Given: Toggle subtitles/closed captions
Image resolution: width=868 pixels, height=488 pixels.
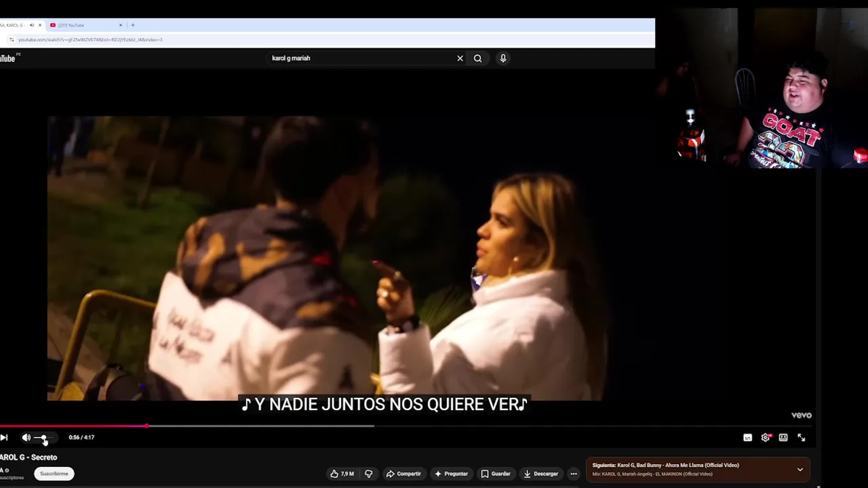Looking at the screenshot, I should tap(747, 438).
